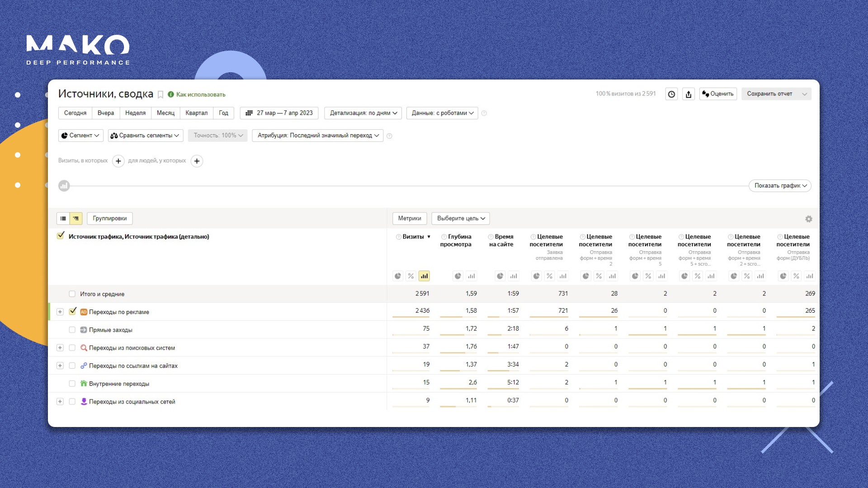Toggle checkbox for Переходы по рекламе
The width and height of the screenshot is (868, 488).
[x=72, y=311]
